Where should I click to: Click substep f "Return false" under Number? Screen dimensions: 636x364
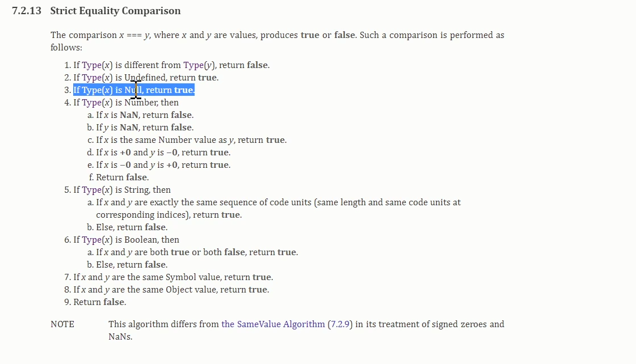(x=122, y=177)
